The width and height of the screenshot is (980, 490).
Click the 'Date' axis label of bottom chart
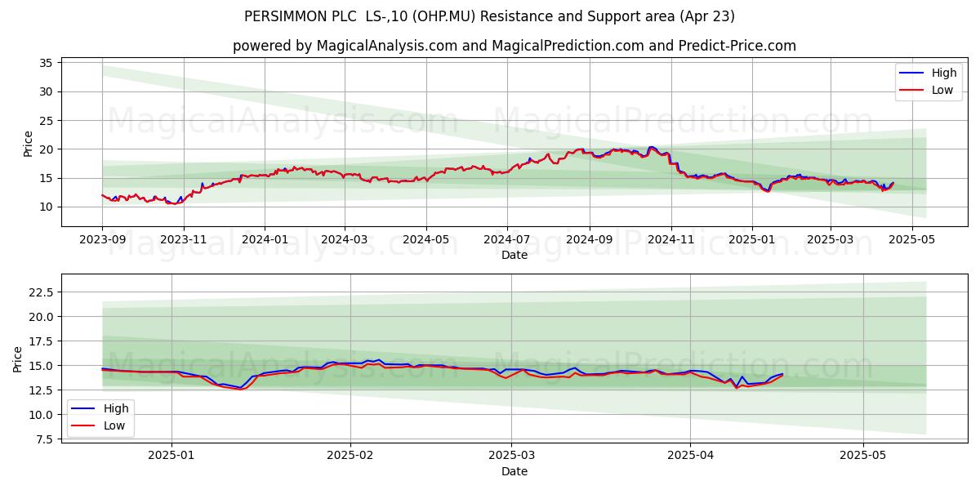click(514, 471)
